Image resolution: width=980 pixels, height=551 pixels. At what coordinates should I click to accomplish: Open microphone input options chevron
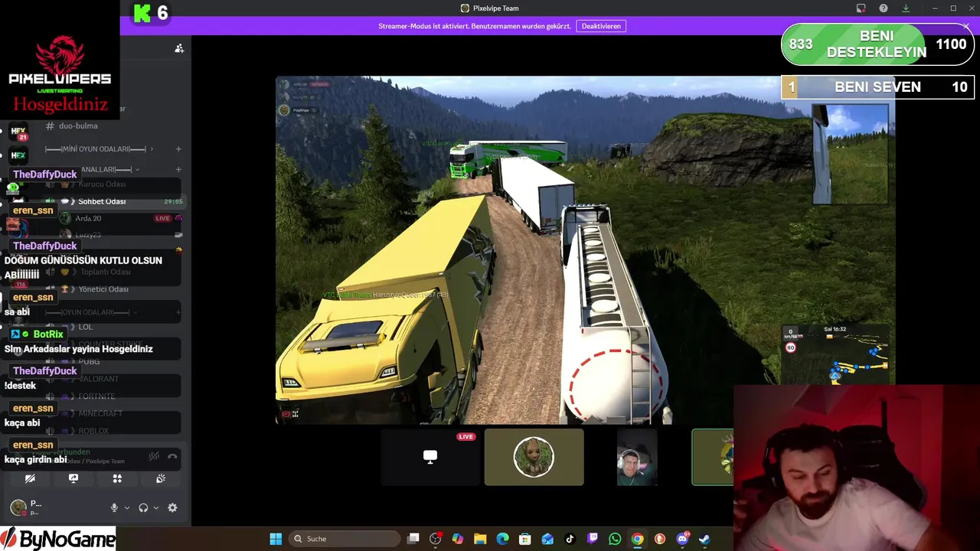[127, 507]
